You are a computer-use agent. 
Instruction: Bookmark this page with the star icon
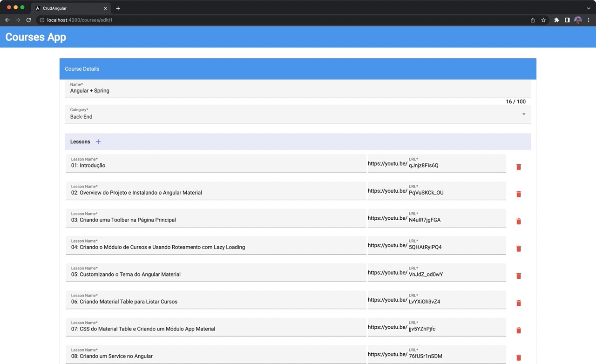pyautogui.click(x=543, y=20)
